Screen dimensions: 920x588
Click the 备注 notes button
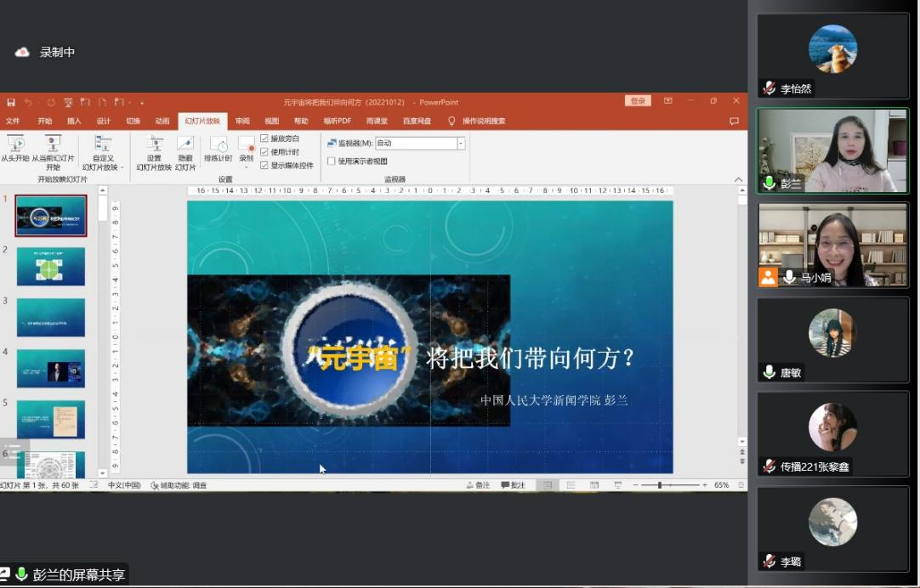pos(478,485)
